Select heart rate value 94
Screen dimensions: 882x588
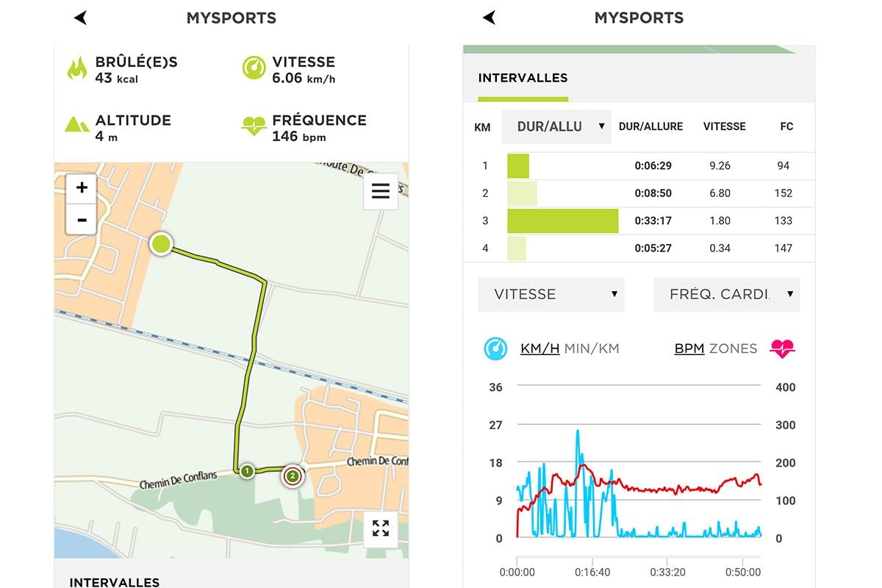[x=784, y=166]
